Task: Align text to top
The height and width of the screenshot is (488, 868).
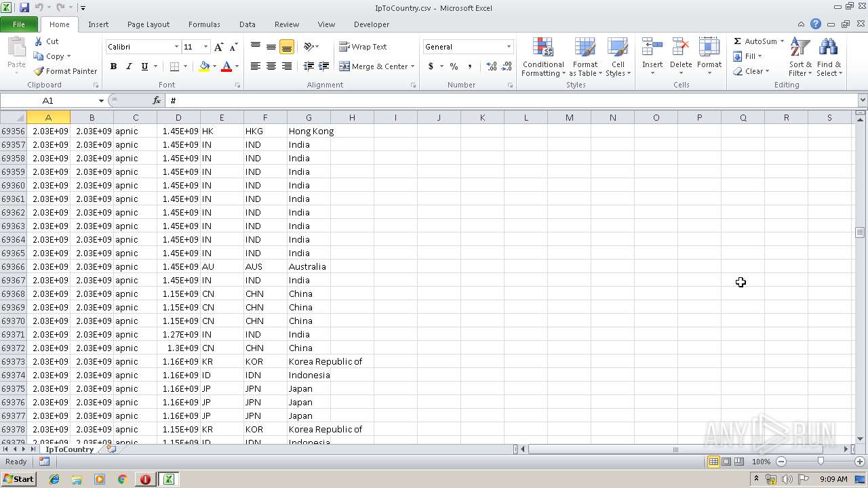Action: pos(256,47)
